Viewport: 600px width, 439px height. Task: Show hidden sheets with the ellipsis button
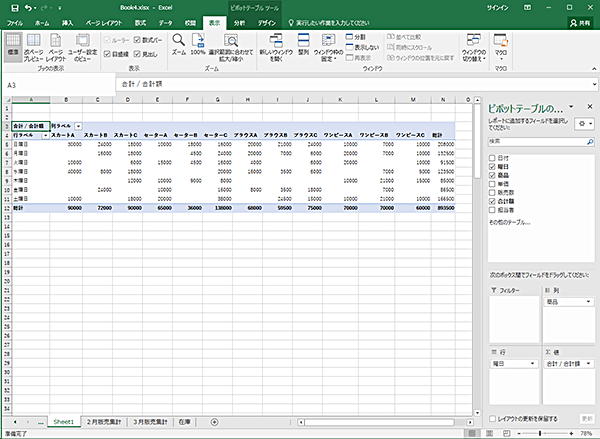(x=41, y=423)
